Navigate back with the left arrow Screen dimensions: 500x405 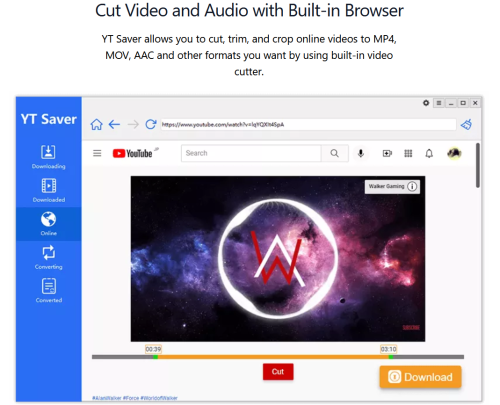114,125
